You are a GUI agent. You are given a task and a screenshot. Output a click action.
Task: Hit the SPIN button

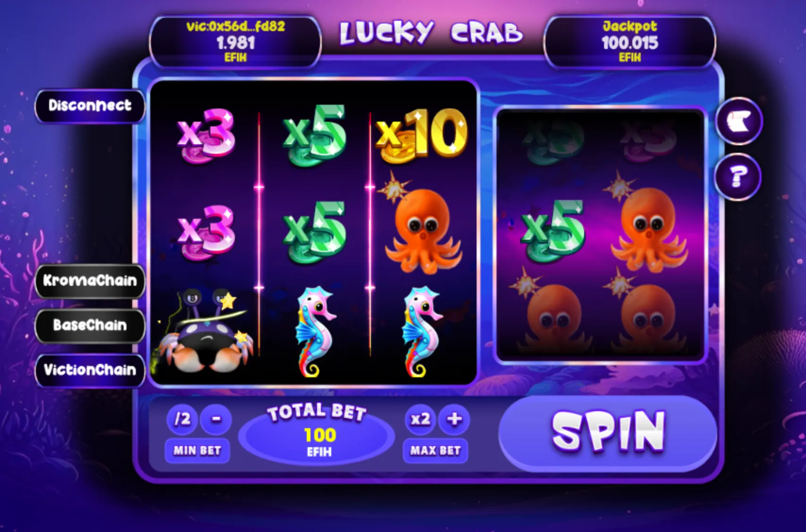click(608, 432)
